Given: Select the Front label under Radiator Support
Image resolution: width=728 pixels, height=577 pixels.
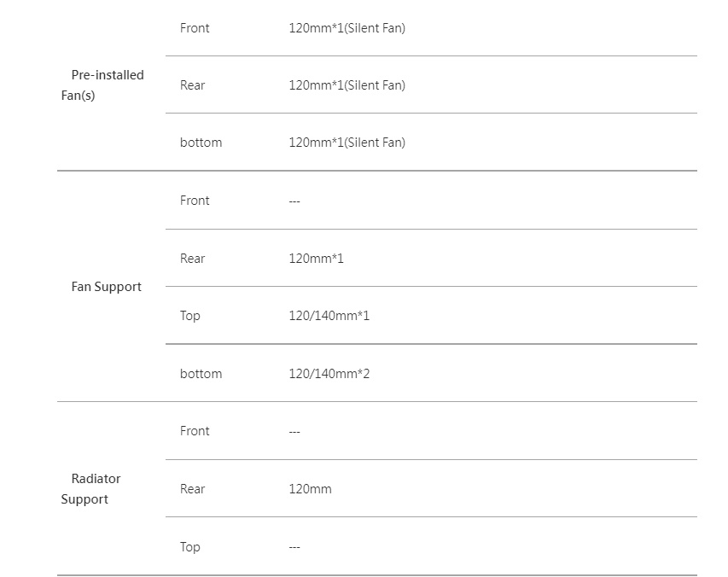Looking at the screenshot, I should click(195, 431).
